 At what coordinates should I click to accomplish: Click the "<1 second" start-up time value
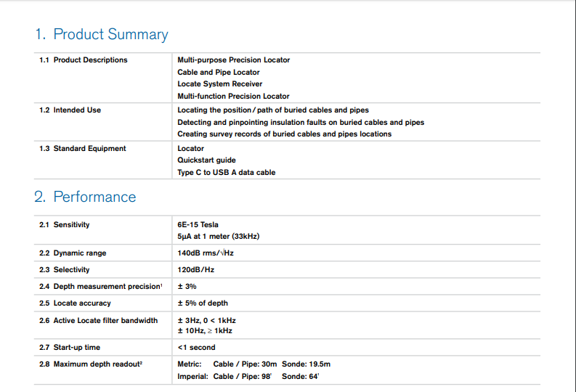(x=196, y=348)
